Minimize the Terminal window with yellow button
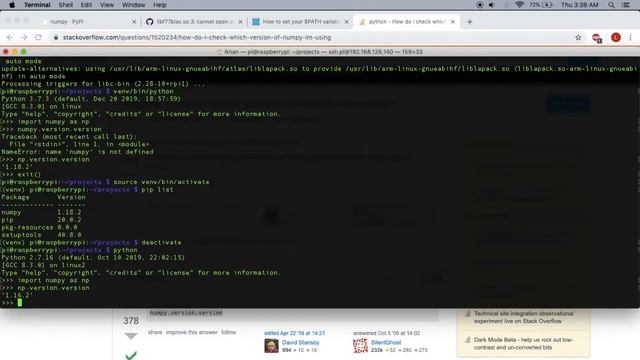640x360 pixels. point(15,52)
